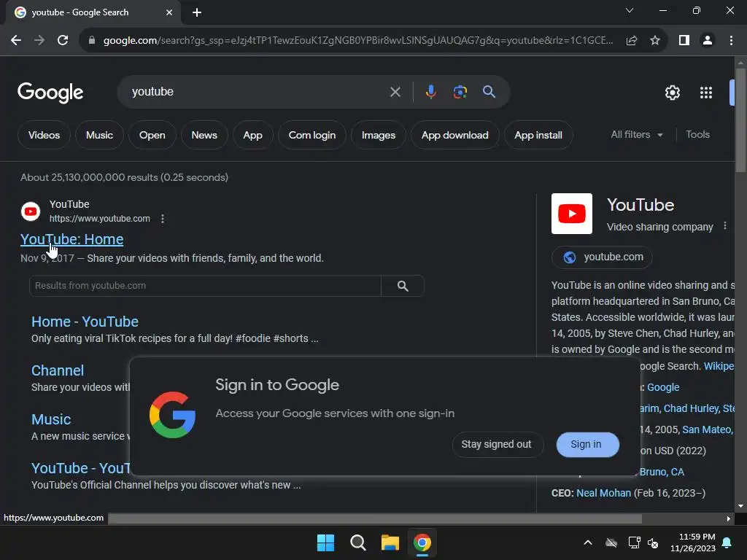Select the Com login filter chip
This screenshot has width=747, height=560.
(312, 135)
